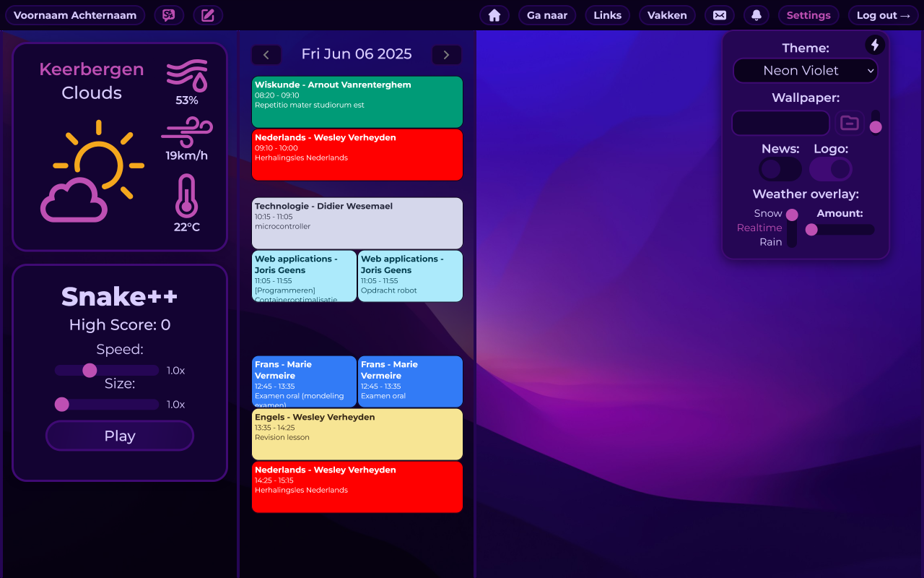Click the pencil edit icon in top bar

click(208, 15)
